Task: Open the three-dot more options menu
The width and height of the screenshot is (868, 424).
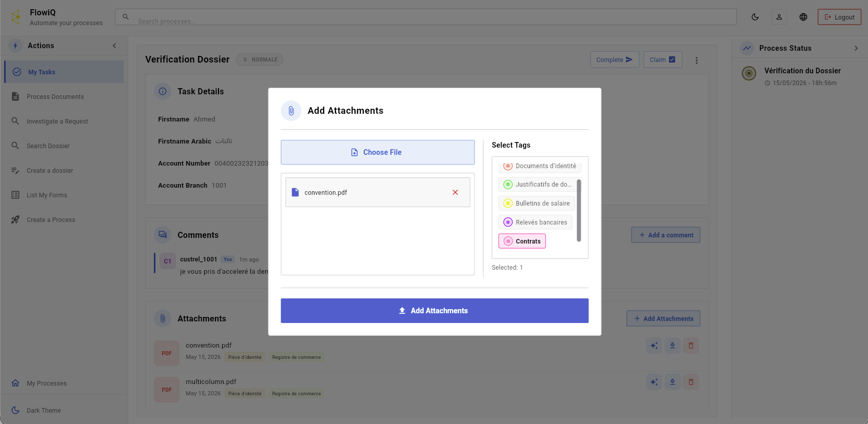Action: coord(697,60)
